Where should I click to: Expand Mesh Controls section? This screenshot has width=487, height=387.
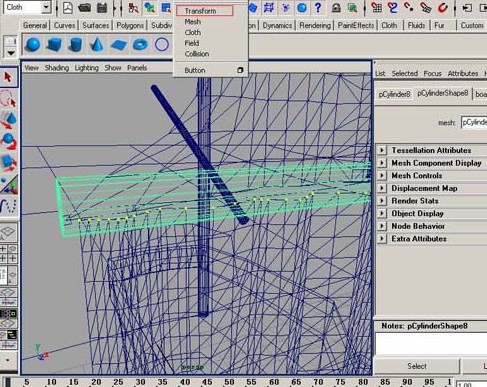(382, 175)
